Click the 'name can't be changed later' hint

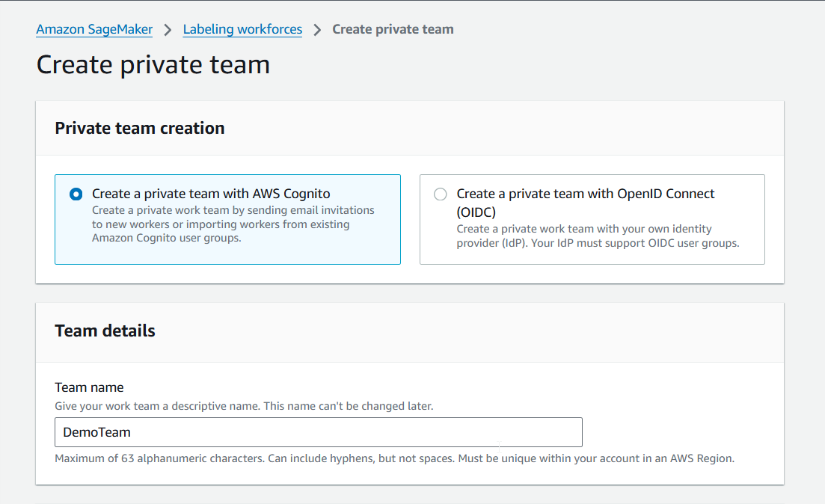(244, 406)
